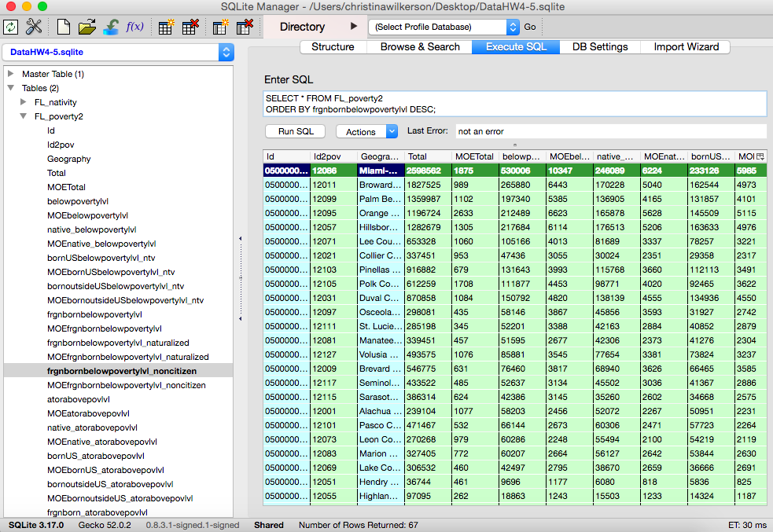
Task: Select belowpovertylvl in the tree
Action: point(78,201)
